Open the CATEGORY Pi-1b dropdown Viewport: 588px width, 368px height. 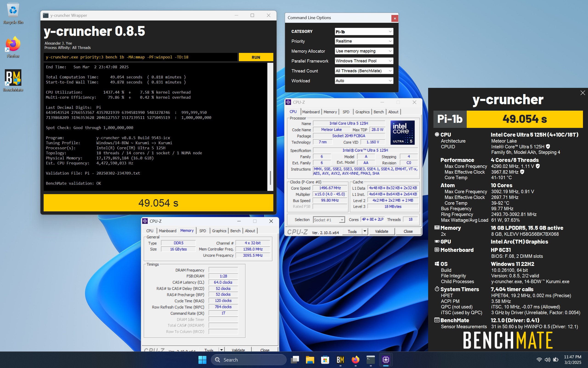364,32
